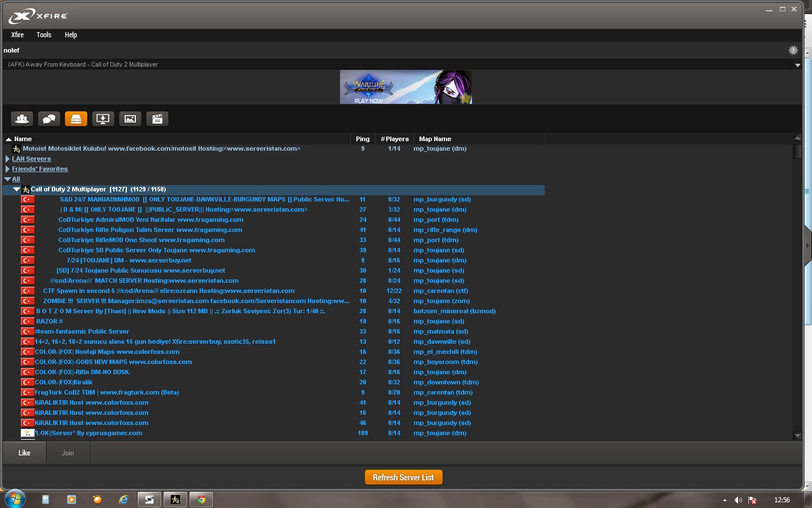Open Windows Start orb
The image size is (812, 508).
coord(15,500)
